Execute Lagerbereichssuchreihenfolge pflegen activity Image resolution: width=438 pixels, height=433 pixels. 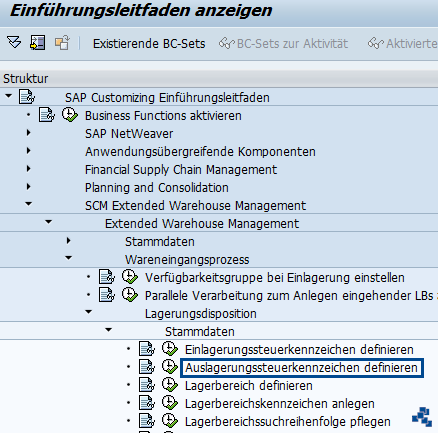169,421
